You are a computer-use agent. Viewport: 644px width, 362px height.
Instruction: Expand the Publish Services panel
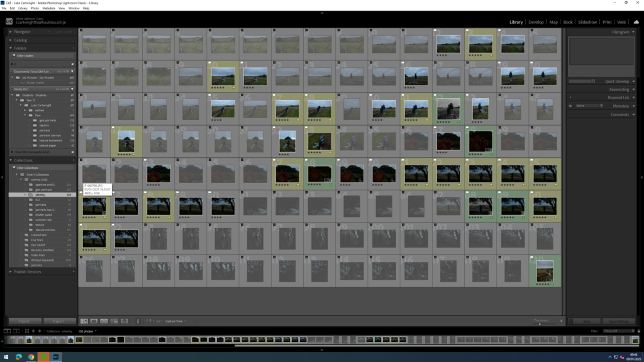(11, 271)
